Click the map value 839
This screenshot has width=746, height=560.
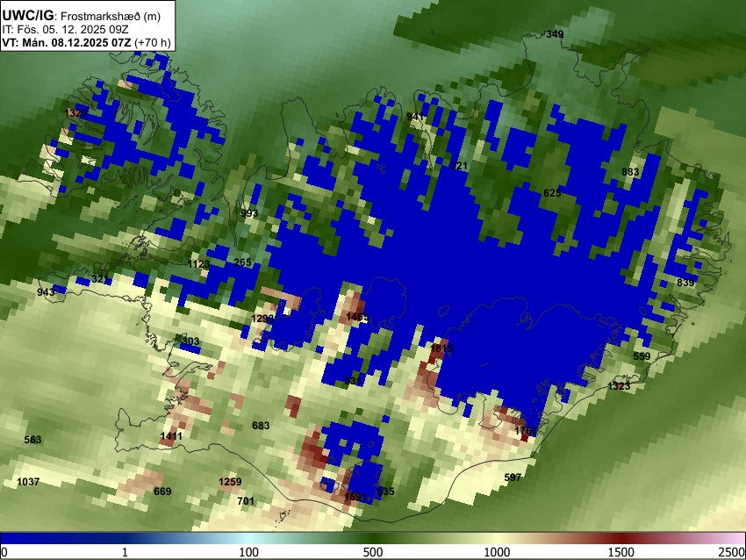pos(685,283)
